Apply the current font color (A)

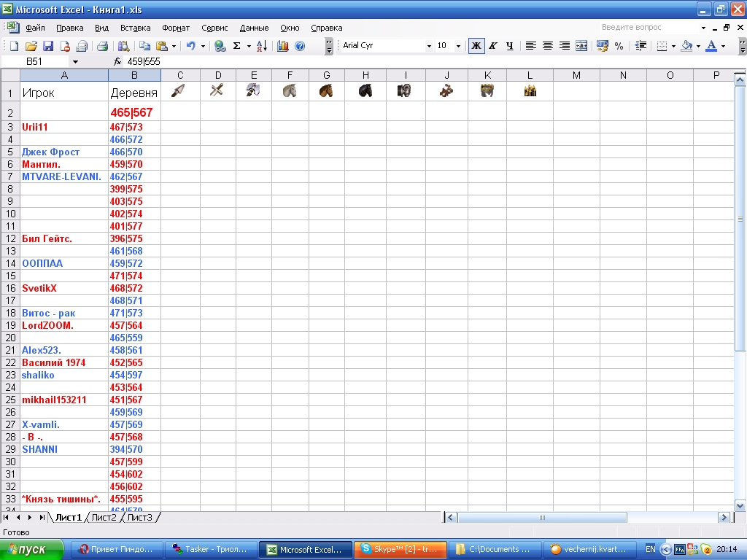711,46
